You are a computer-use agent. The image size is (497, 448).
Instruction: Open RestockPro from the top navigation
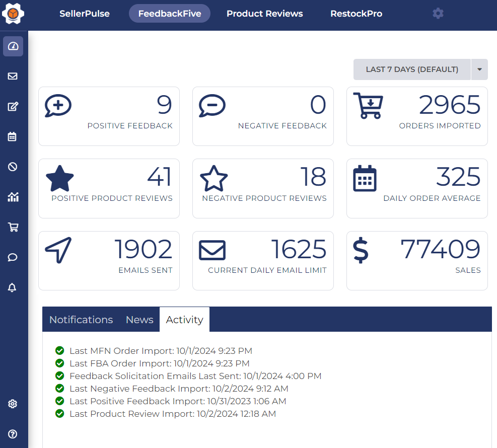(356, 14)
